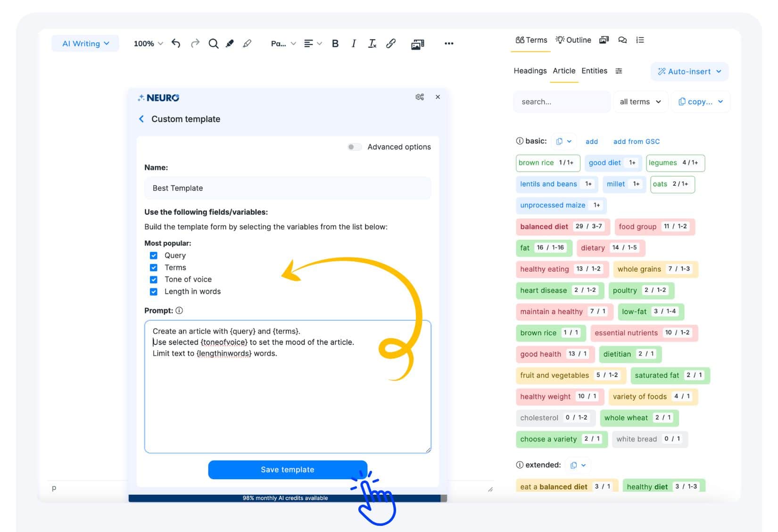The image size is (778, 532).
Task: Click the add link in basic
Action: pyautogui.click(x=591, y=141)
